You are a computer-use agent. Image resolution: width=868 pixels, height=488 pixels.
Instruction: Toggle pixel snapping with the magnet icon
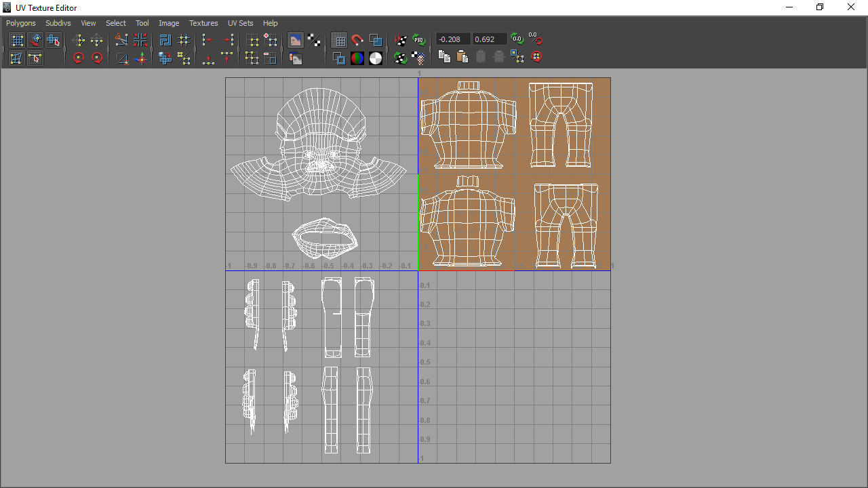pyautogui.click(x=357, y=39)
